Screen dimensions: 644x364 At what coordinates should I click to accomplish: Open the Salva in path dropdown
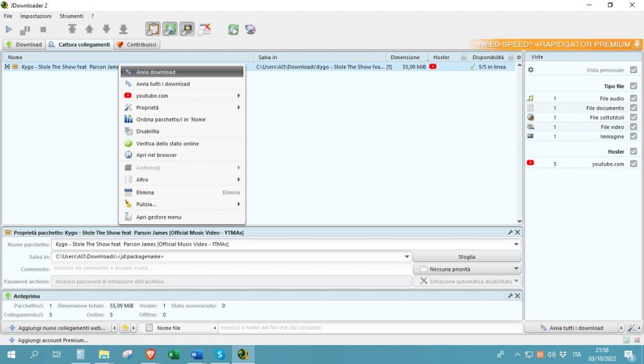[x=407, y=257]
